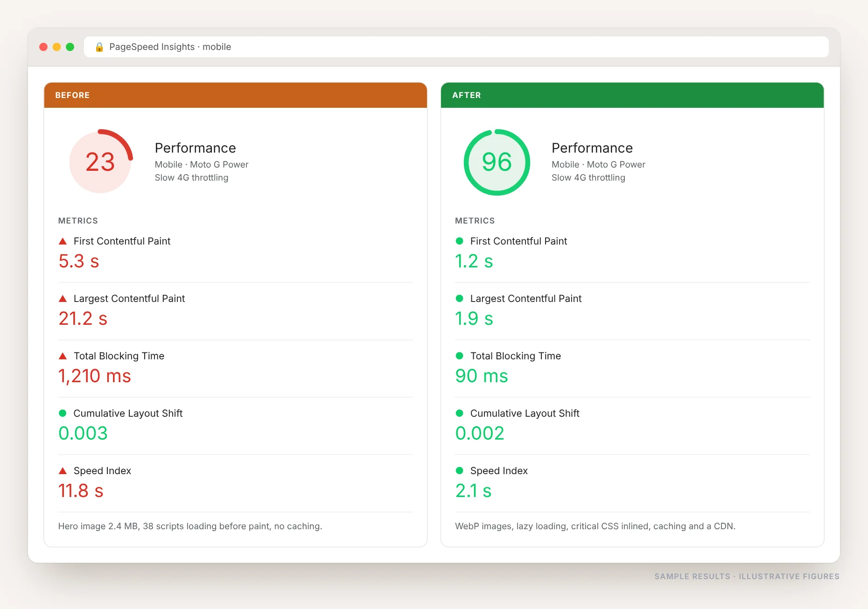Viewport: 868px width, 609px height.
Task: Click the green dot beside After Largest Contentful Paint
Action: point(459,298)
